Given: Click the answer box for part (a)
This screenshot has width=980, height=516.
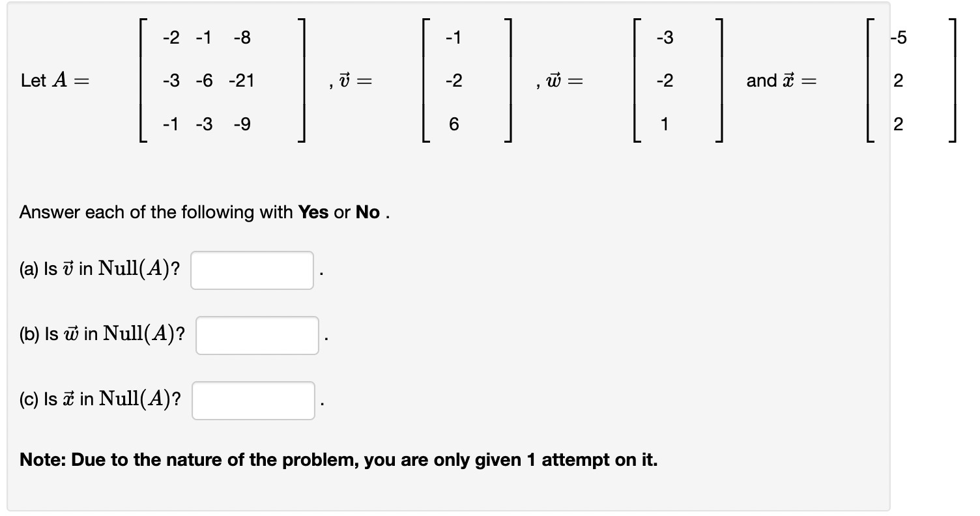Looking at the screenshot, I should click(251, 269).
